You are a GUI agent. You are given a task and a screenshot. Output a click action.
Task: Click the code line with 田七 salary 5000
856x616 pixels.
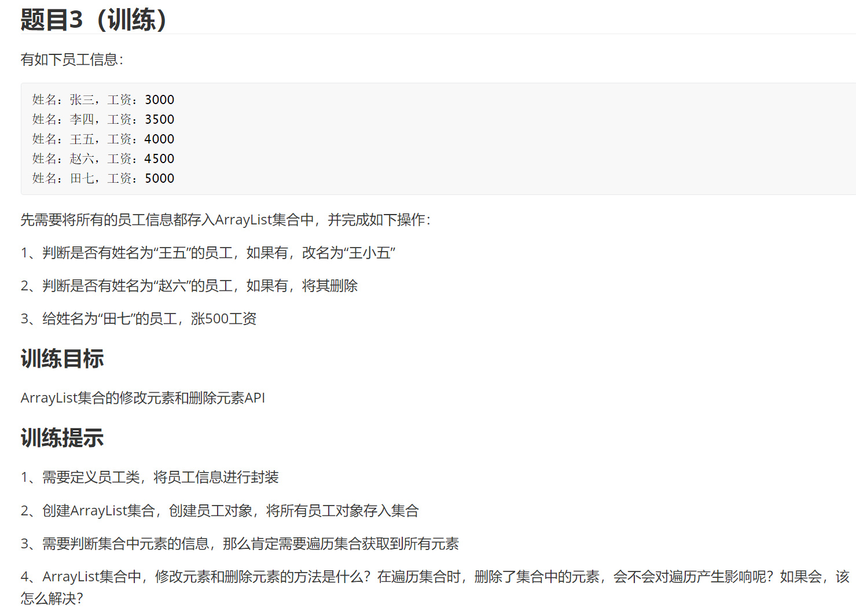point(103,178)
